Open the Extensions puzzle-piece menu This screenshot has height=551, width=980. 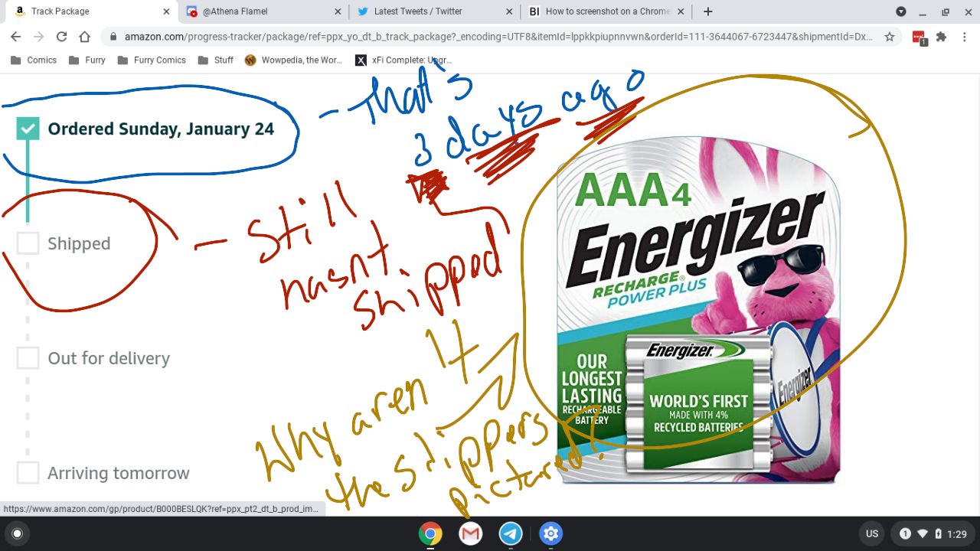[x=942, y=37]
